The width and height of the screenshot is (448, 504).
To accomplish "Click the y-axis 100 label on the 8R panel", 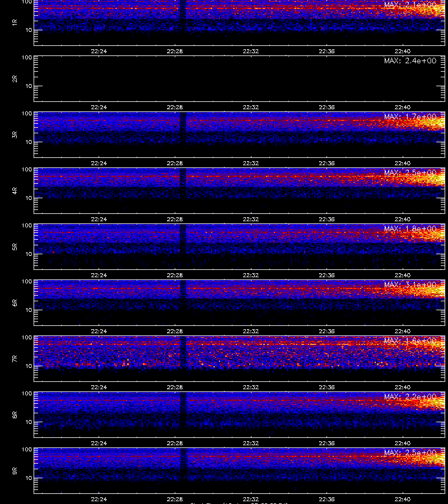I will (27, 394).
